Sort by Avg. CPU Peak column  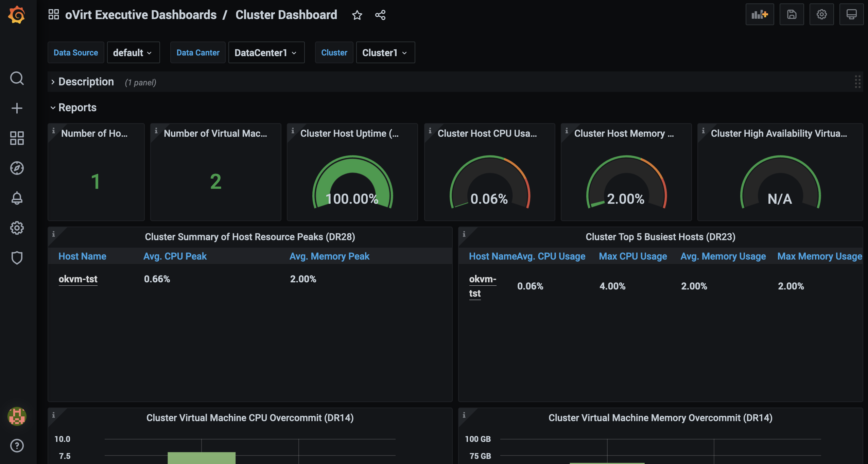tap(175, 256)
